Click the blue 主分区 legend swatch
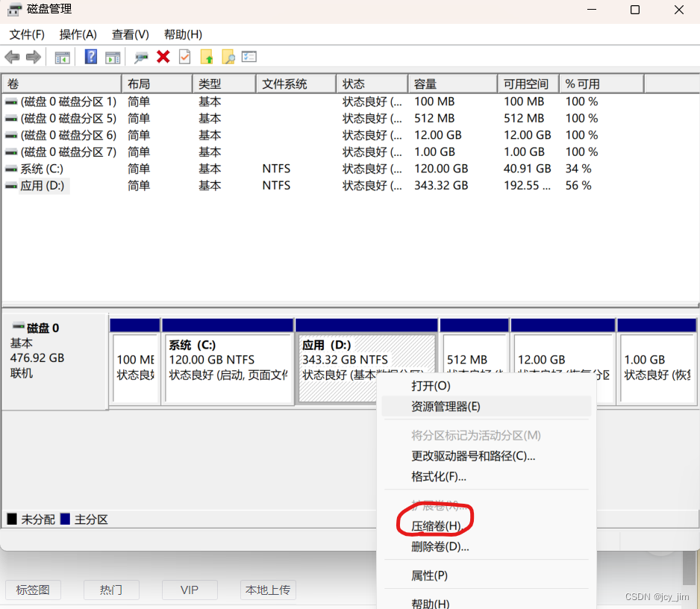This screenshot has width=700, height=609. click(x=65, y=519)
